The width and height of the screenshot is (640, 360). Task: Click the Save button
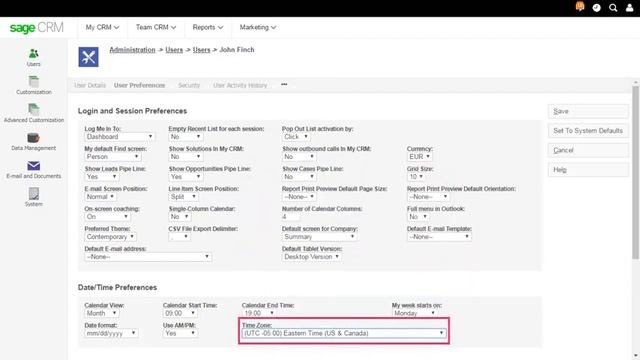tap(588, 111)
